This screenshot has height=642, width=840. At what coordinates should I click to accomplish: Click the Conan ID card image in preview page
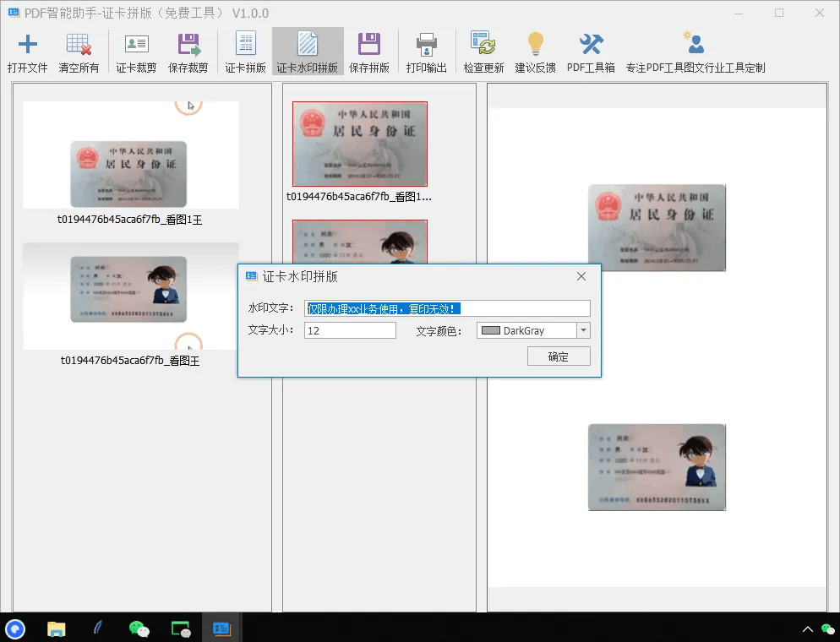(x=657, y=467)
